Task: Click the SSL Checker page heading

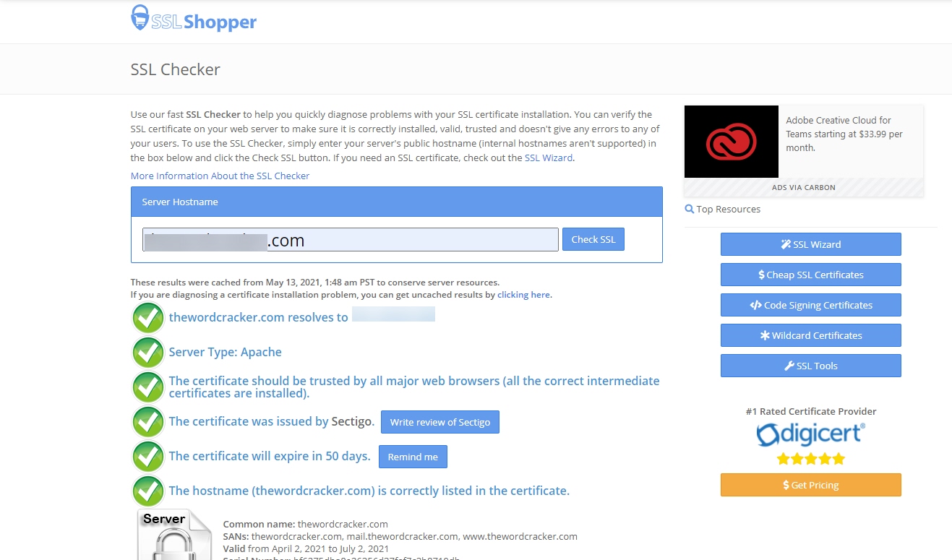Action: tap(176, 69)
